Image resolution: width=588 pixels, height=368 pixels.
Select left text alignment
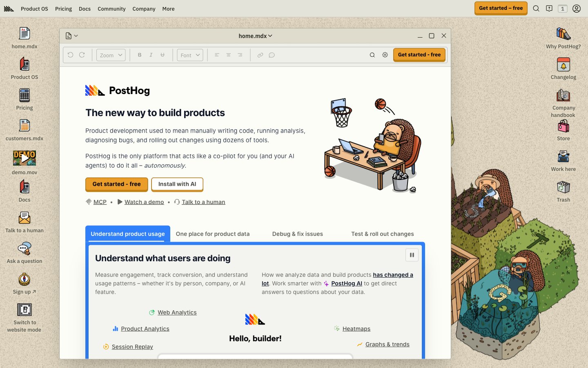tap(217, 55)
